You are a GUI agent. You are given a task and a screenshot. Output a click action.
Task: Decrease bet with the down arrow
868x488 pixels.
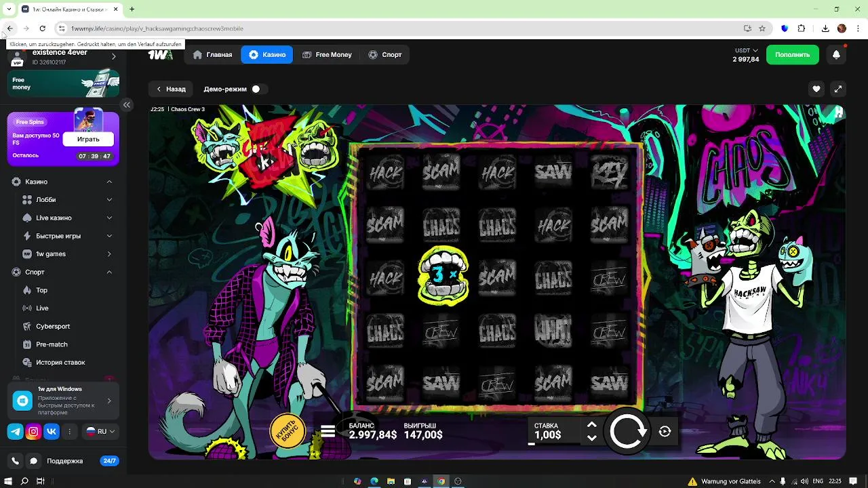[591, 438]
